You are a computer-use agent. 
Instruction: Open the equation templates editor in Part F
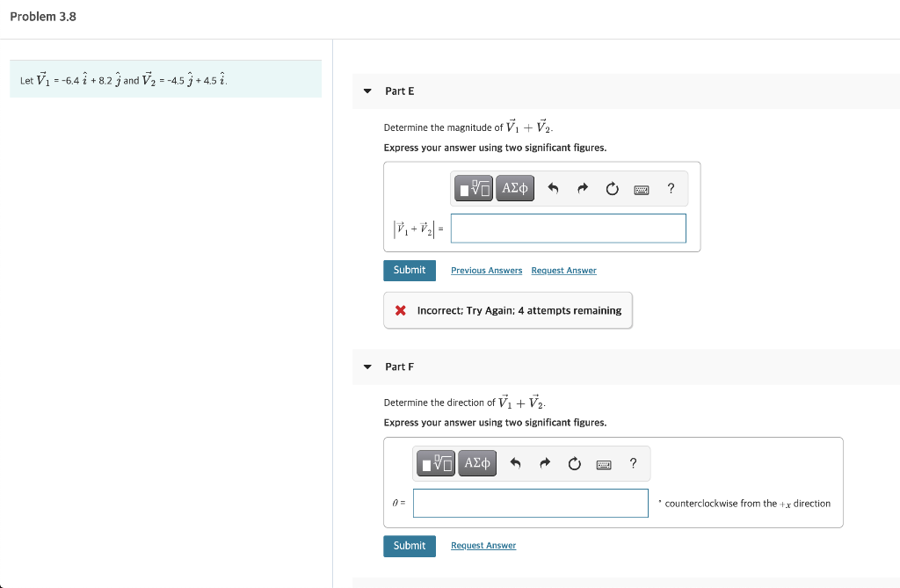pyautogui.click(x=435, y=463)
